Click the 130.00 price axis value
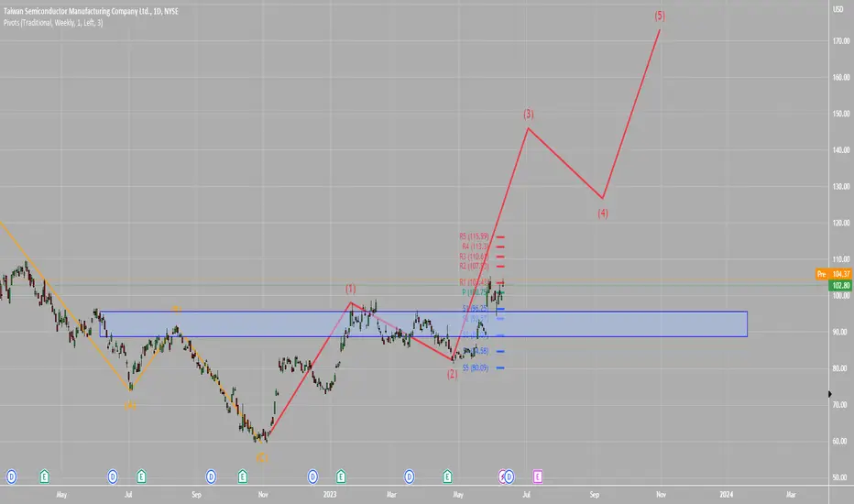854x504 pixels. coord(841,186)
